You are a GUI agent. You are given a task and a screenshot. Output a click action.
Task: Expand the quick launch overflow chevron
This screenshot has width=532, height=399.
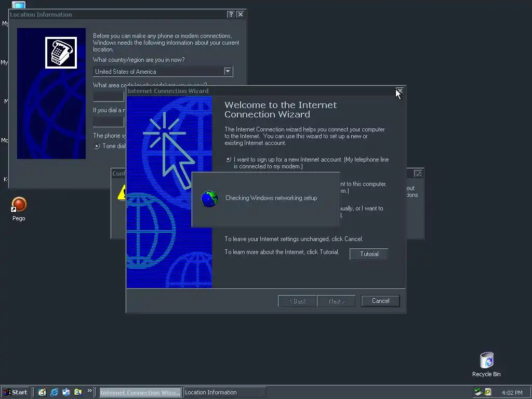(89, 391)
